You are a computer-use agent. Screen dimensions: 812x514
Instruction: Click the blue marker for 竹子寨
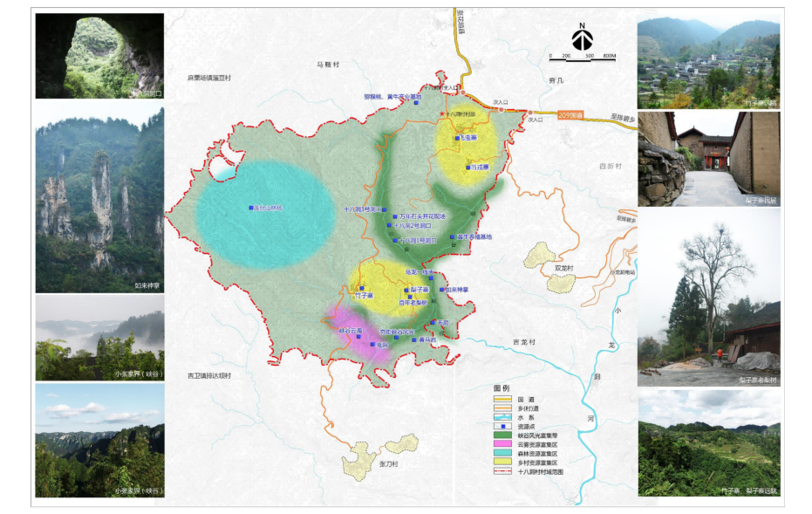(362, 288)
